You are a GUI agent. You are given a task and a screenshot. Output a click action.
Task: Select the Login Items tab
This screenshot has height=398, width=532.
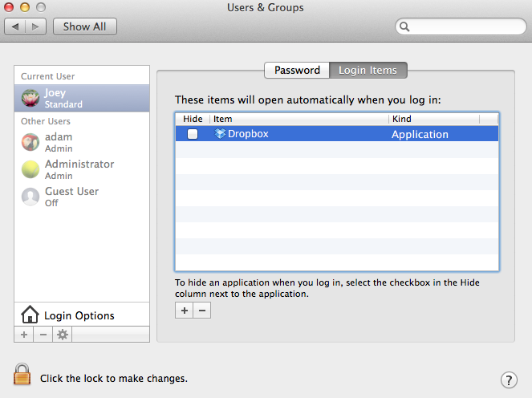pos(368,71)
